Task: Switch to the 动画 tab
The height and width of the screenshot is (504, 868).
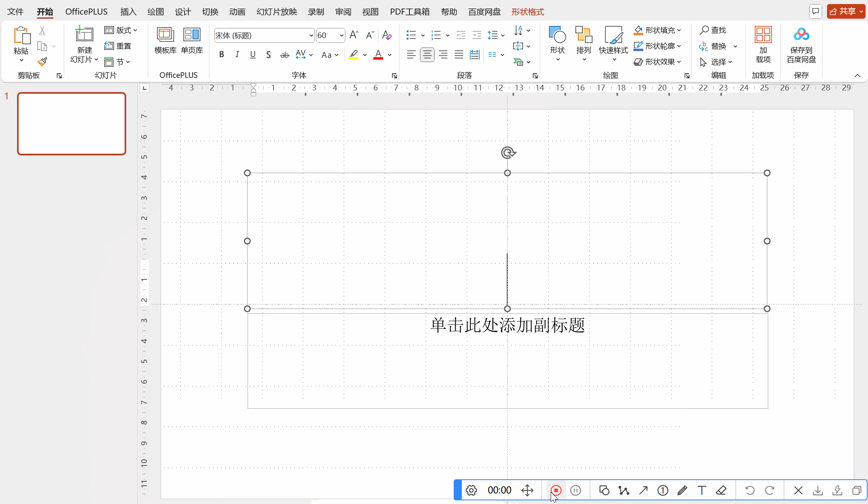Action: pos(237,12)
